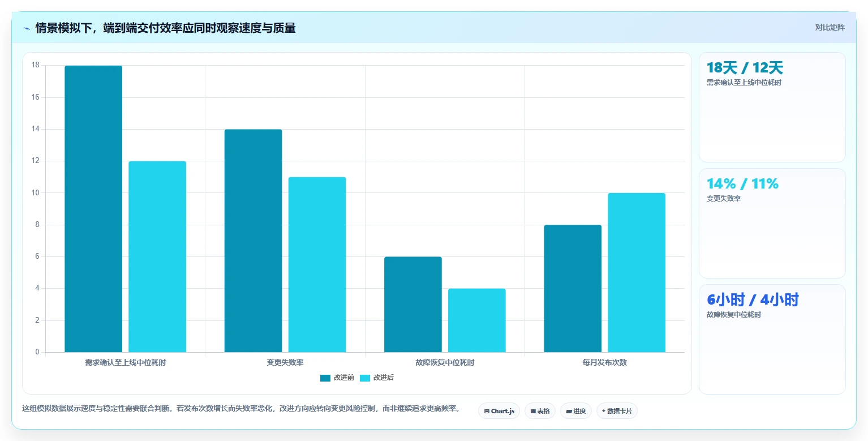Select the 表格 chip

point(540,411)
